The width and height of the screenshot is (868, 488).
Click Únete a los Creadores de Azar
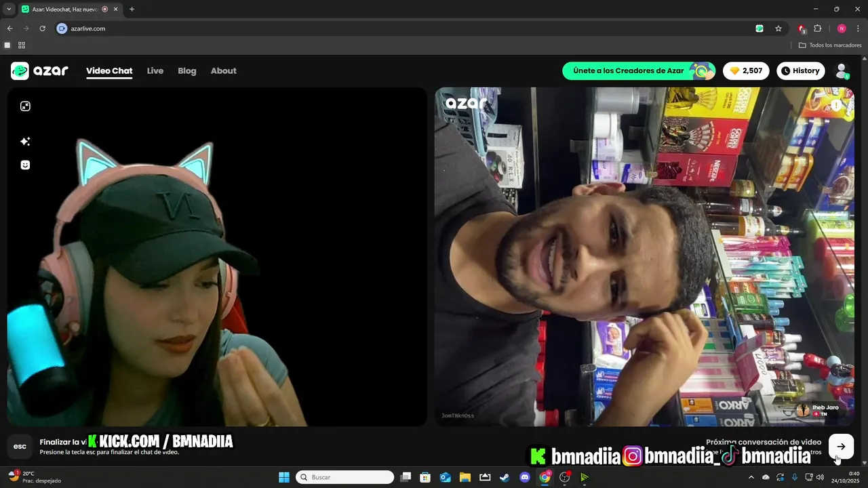[639, 70]
